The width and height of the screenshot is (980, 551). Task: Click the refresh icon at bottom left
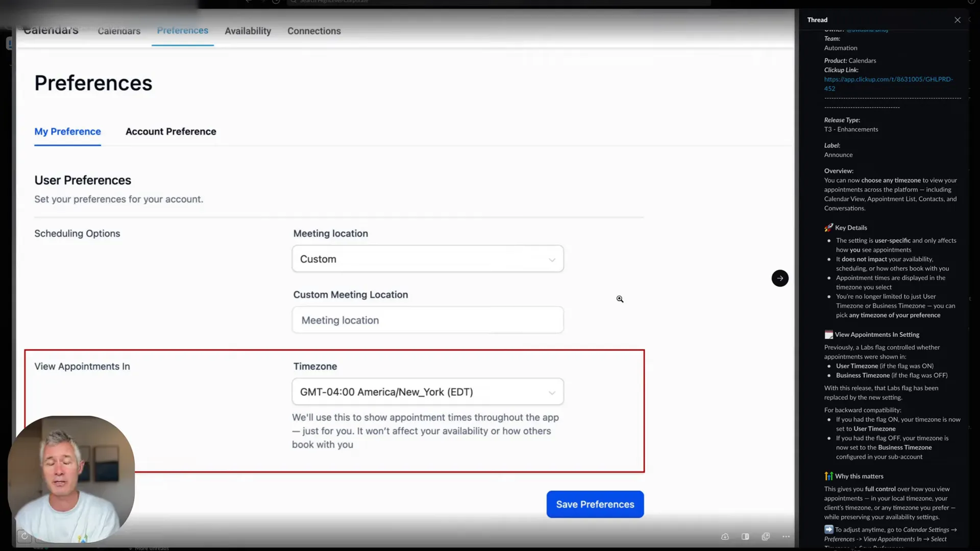(x=24, y=536)
